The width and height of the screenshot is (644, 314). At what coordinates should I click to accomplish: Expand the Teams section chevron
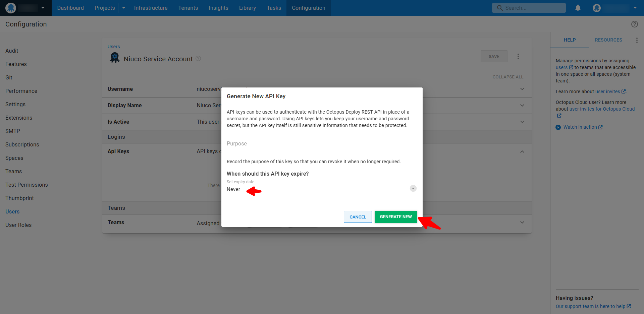522,222
